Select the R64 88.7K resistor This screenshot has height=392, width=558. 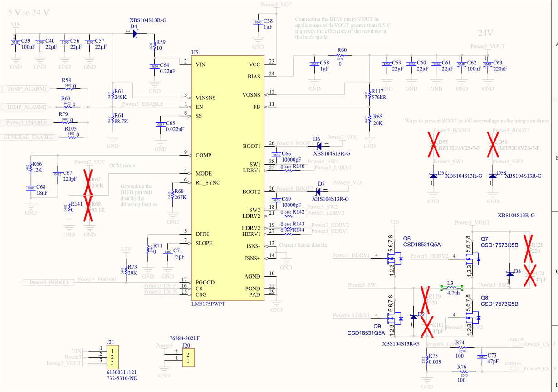[112, 120]
